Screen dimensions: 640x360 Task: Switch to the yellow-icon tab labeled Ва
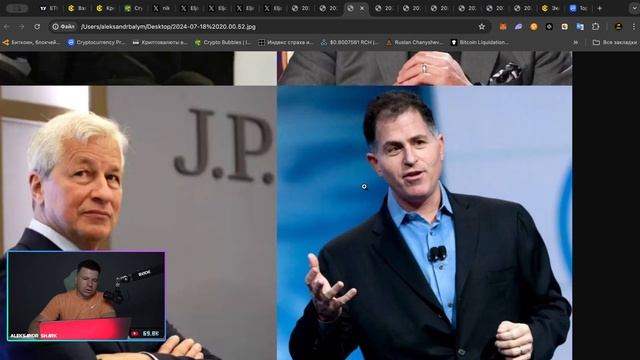click(77, 8)
